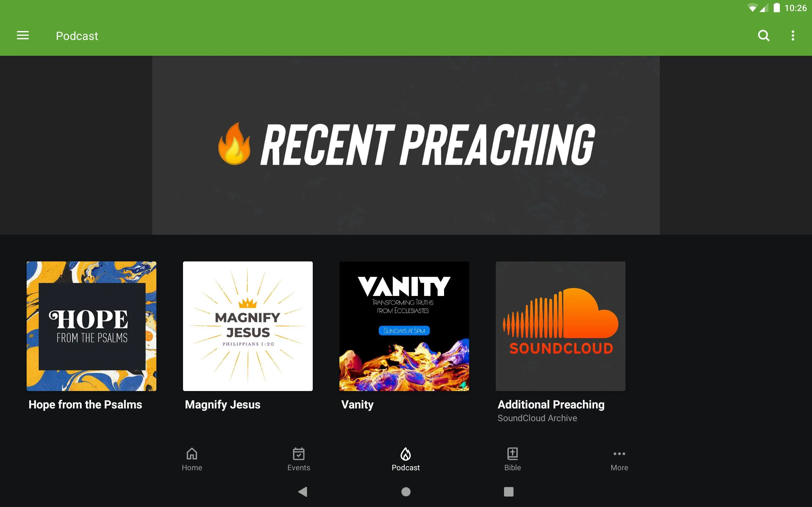Viewport: 812px width, 507px height.
Task: Open the Home tab
Action: tap(192, 459)
